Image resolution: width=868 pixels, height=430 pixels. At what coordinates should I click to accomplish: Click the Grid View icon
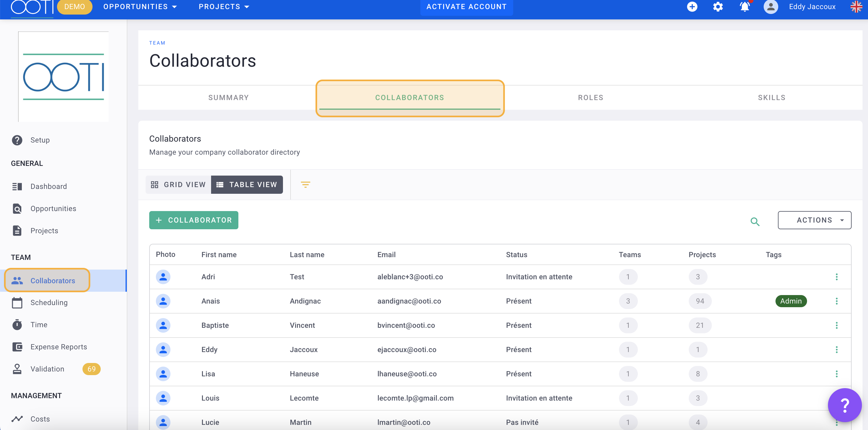(x=155, y=184)
